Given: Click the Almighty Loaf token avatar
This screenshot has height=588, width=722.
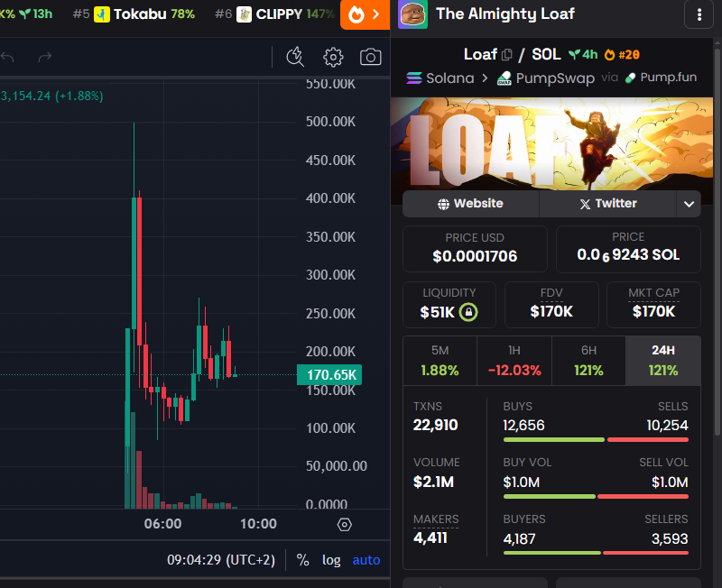Looking at the screenshot, I should [412, 14].
